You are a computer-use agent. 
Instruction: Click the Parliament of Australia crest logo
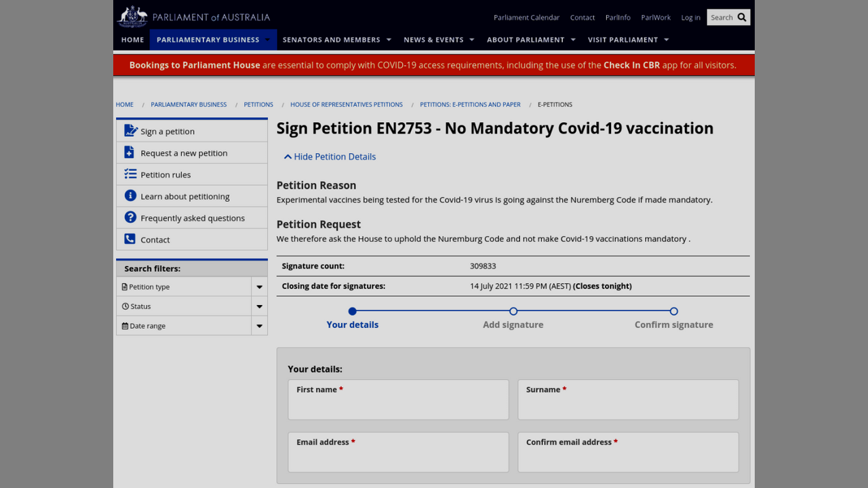tap(132, 17)
